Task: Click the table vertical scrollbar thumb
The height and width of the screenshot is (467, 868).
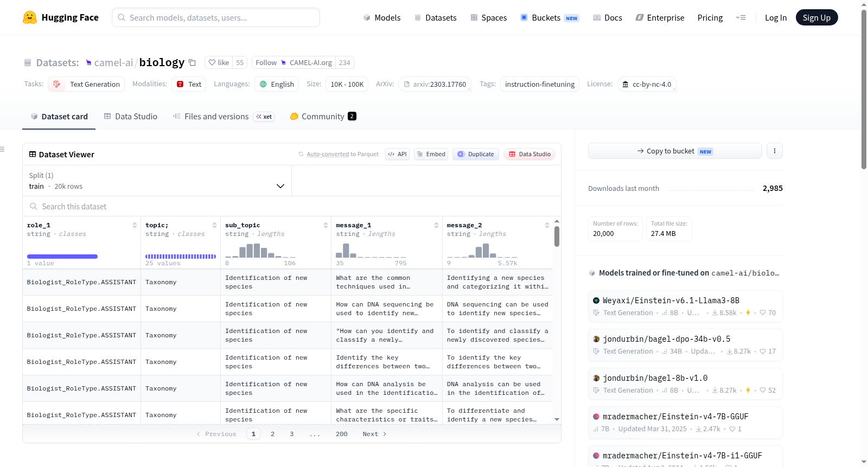Action: coord(557,236)
